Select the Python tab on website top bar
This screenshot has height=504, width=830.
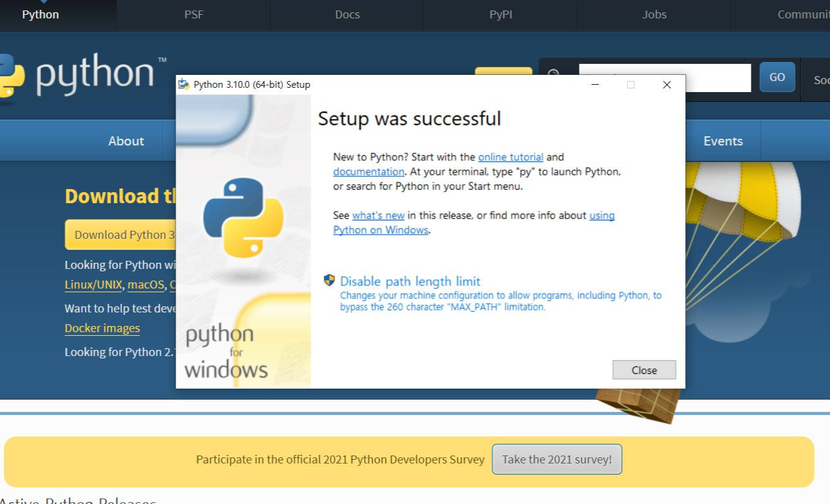click(41, 15)
